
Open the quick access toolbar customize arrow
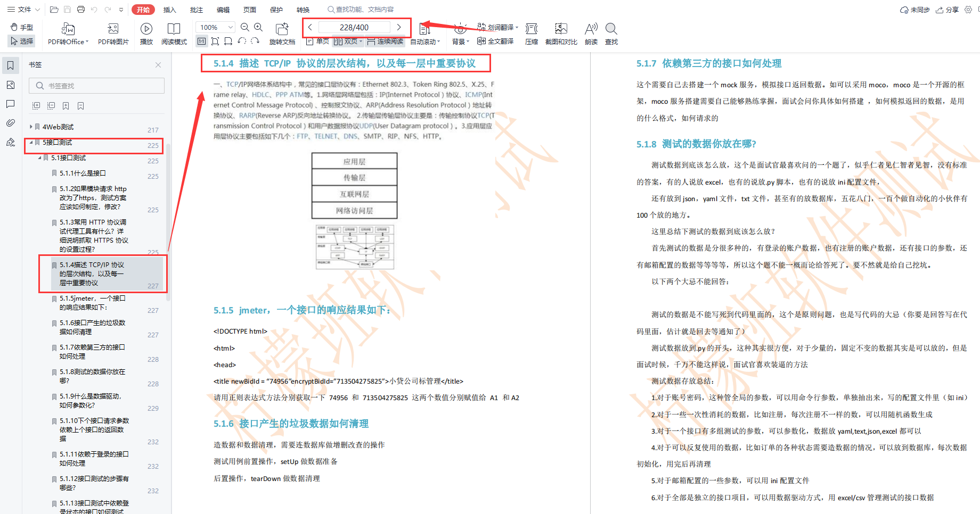coord(121,10)
